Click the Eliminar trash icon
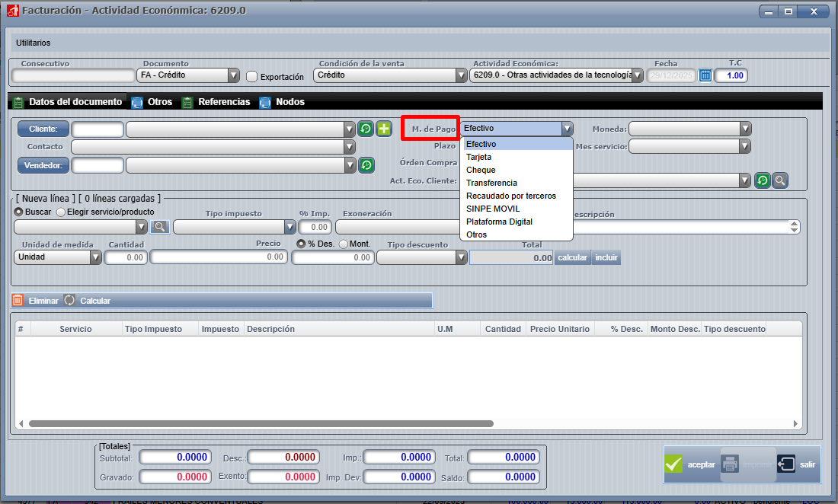838x504 pixels. (x=18, y=301)
